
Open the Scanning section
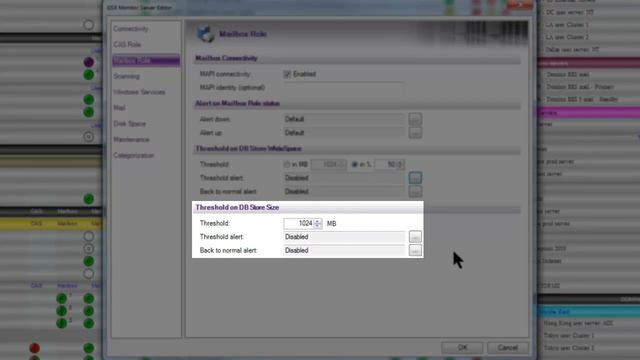pyautogui.click(x=127, y=76)
